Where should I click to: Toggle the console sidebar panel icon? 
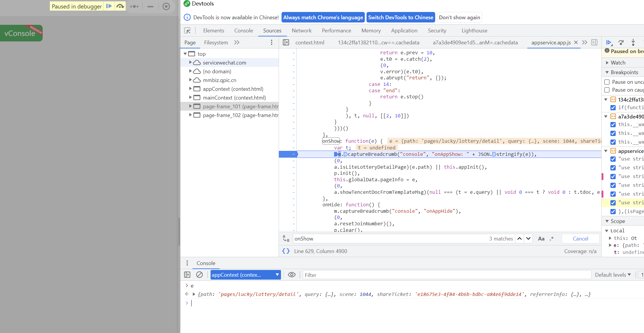187,275
